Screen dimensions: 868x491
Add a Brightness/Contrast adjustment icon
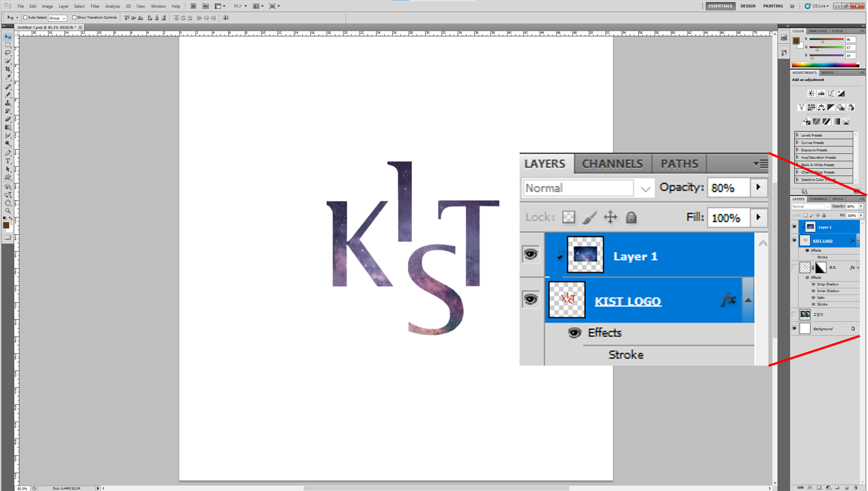coord(811,93)
